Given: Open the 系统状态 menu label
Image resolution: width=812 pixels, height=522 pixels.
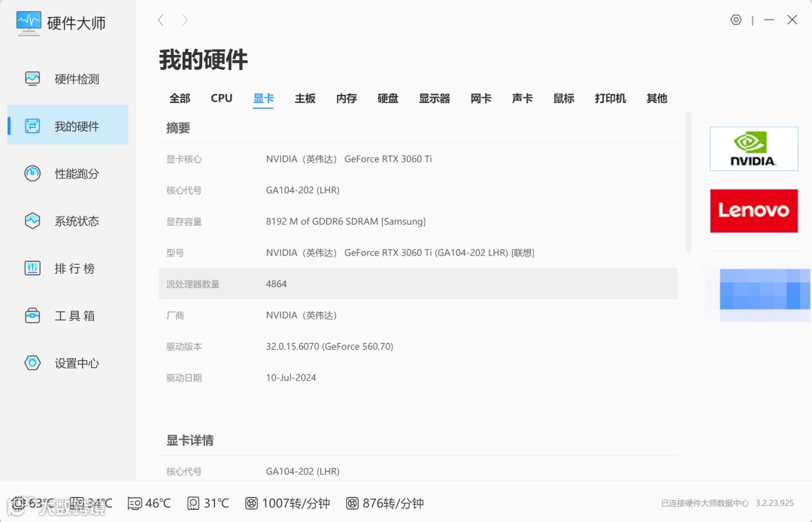Looking at the screenshot, I should pos(77,221).
